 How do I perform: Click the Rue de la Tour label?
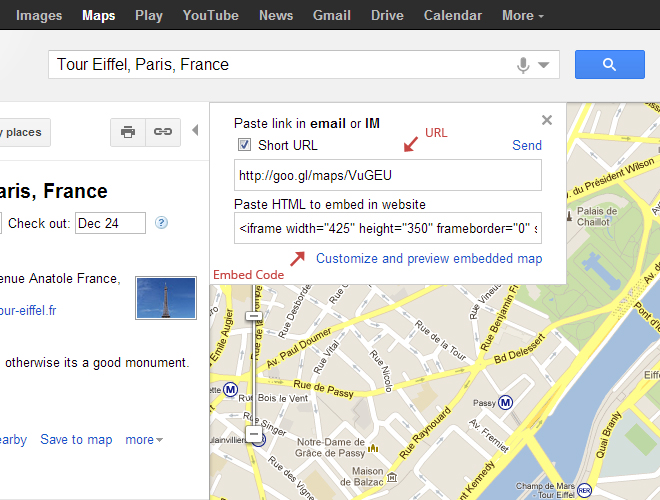(441, 340)
